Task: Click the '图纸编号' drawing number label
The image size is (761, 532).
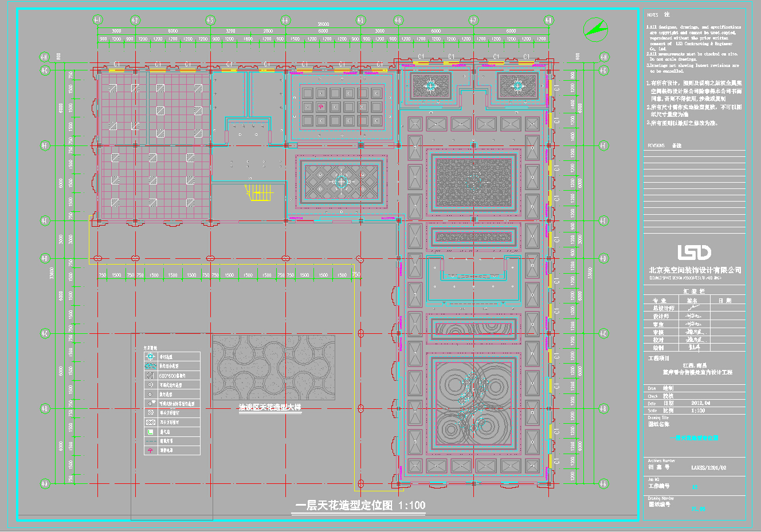Action: 659,505
